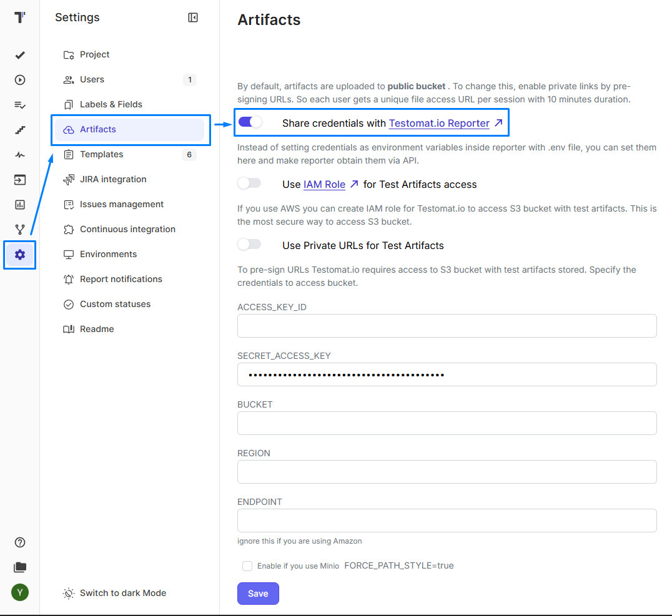Open the Runs play icon in sidebar
672x616 pixels.
pos(20,80)
